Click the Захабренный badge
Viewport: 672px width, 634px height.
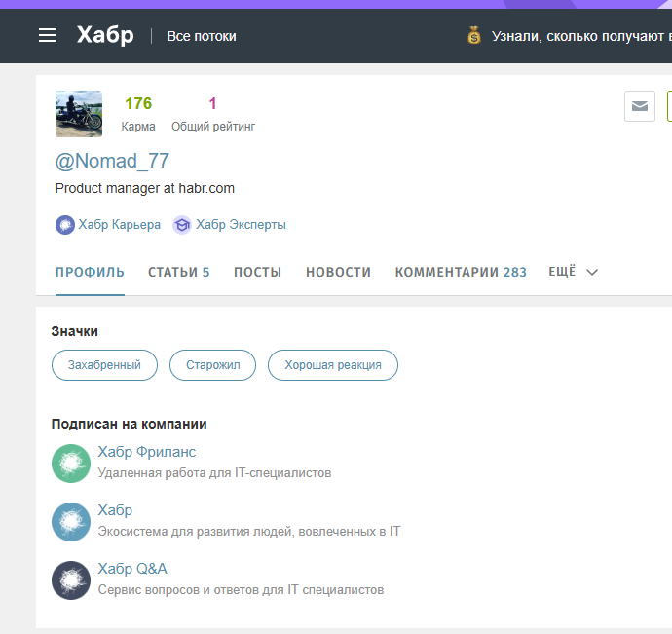point(103,366)
